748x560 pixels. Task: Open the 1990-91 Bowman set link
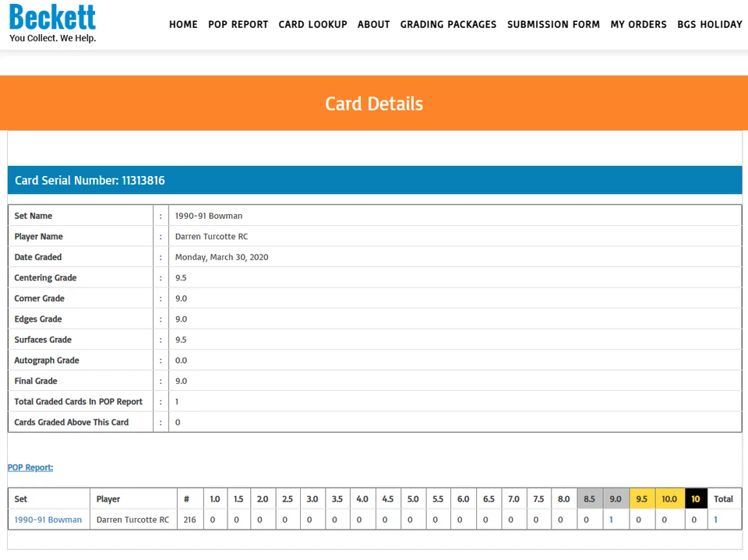[48, 519]
